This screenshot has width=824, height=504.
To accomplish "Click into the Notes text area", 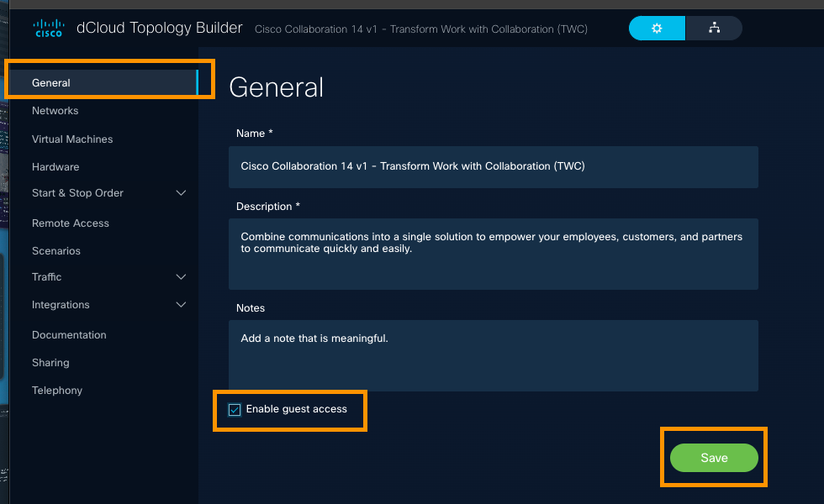I will point(493,355).
